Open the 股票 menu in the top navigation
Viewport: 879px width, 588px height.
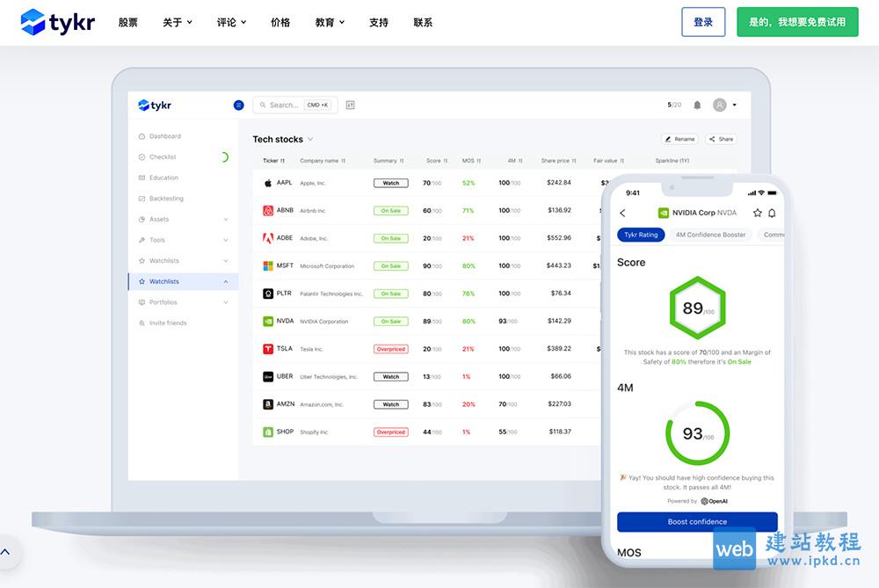(x=128, y=22)
